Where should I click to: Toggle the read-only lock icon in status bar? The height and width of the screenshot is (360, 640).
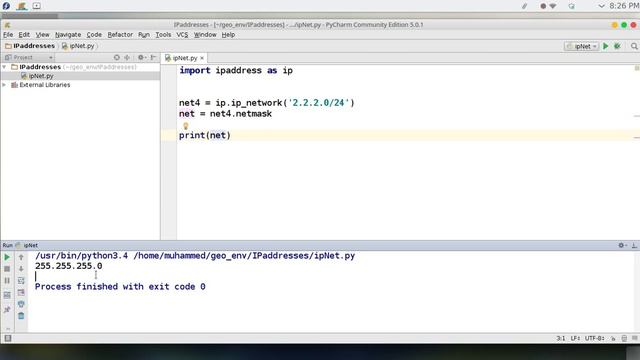(x=613, y=338)
